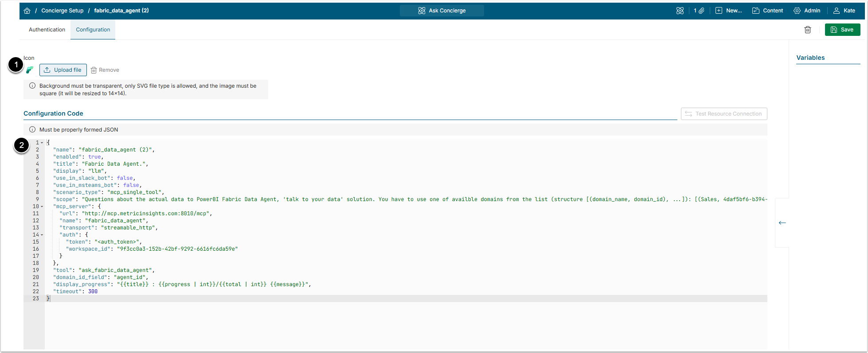Click the "url" value with mcp.metricinsights.com
Viewport: 868px width, 353px height.
click(147, 213)
